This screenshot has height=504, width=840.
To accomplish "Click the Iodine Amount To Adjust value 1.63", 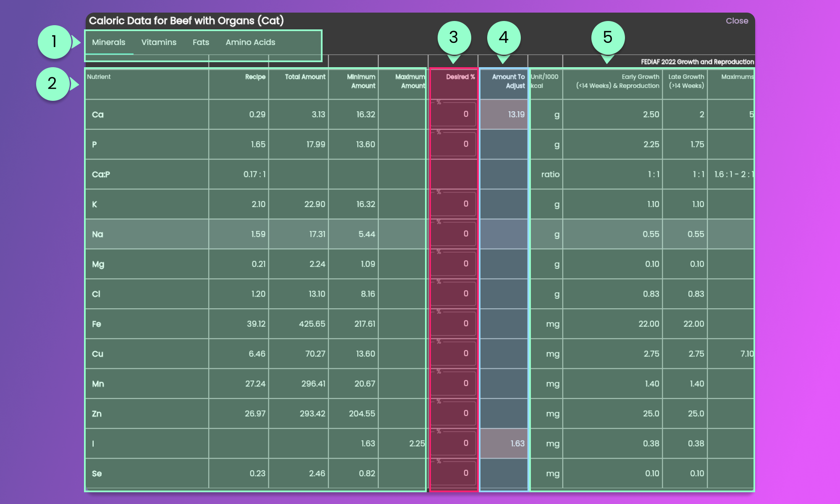I will click(x=517, y=444).
